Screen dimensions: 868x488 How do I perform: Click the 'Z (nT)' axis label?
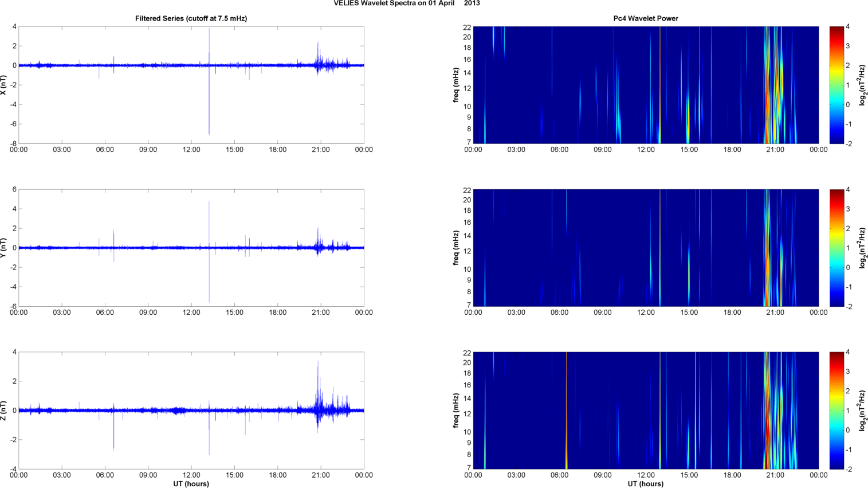coord(4,411)
